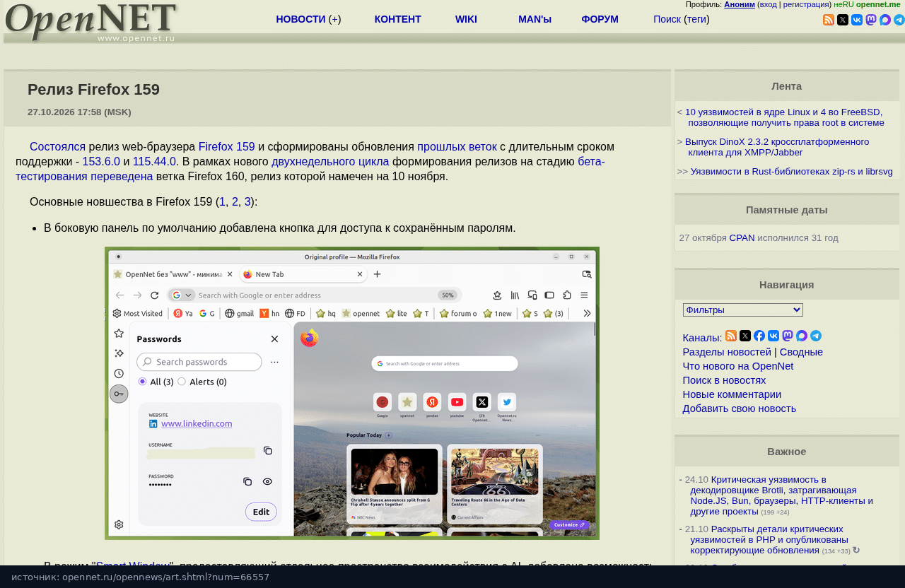
Task: Click the VK icon in the Каналы row
Action: pyautogui.click(x=773, y=336)
